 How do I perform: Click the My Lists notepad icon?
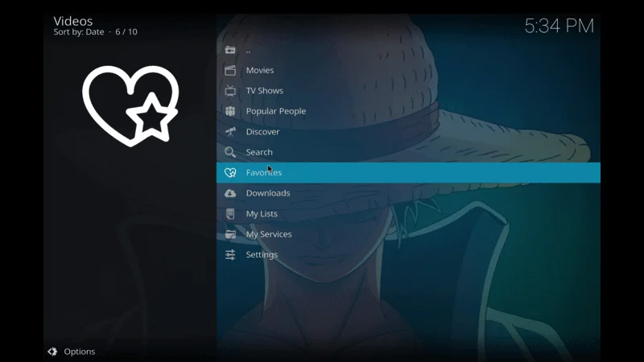coord(230,214)
